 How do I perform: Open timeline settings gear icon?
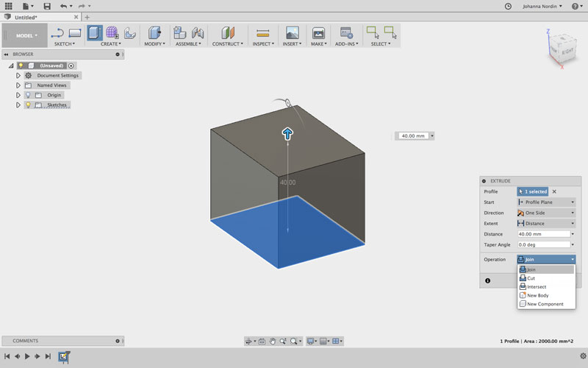coord(583,356)
